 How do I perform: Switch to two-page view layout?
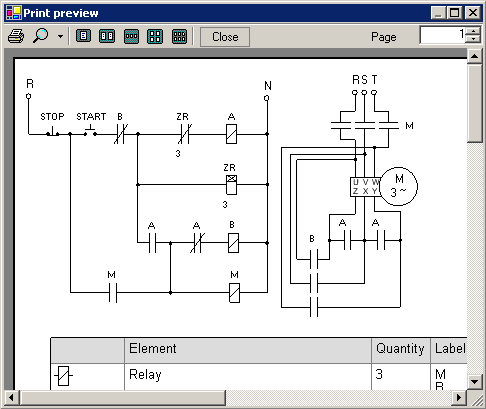click(107, 36)
